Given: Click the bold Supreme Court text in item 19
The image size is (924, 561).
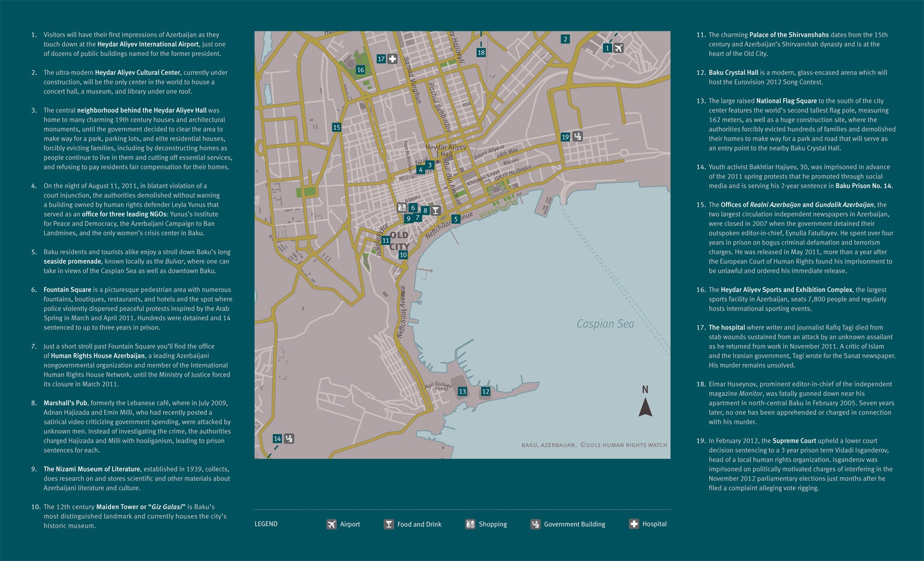Looking at the screenshot, I should click(794, 441).
